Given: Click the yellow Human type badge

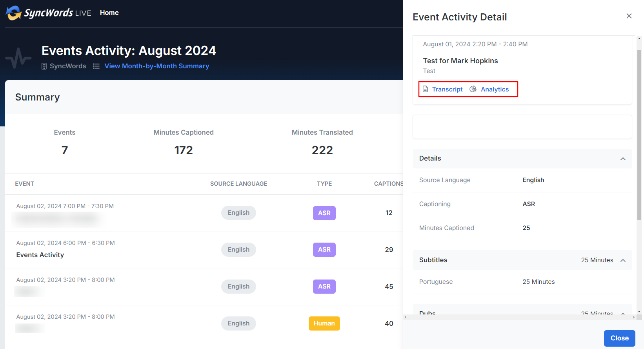Looking at the screenshot, I should (324, 323).
